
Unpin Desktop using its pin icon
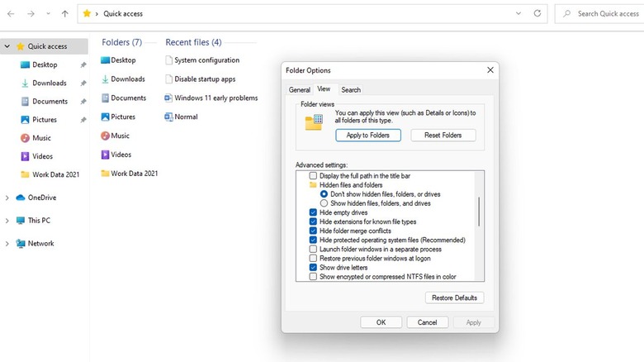83,65
